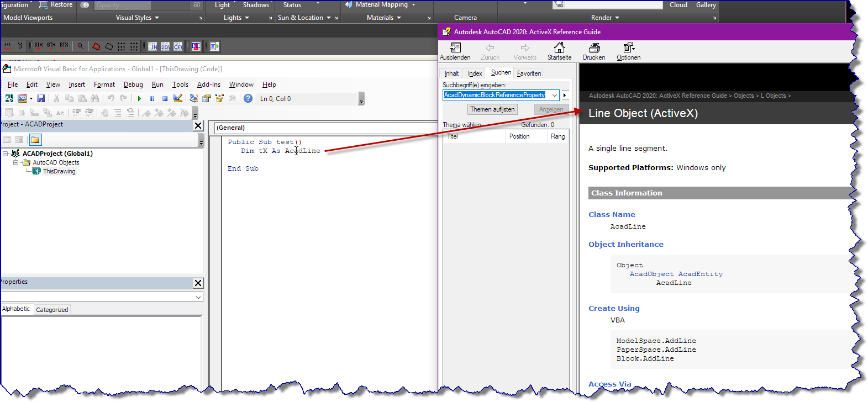Open the File menu in VBA editor
Image resolution: width=868 pixels, height=402 pixels.
(x=13, y=84)
